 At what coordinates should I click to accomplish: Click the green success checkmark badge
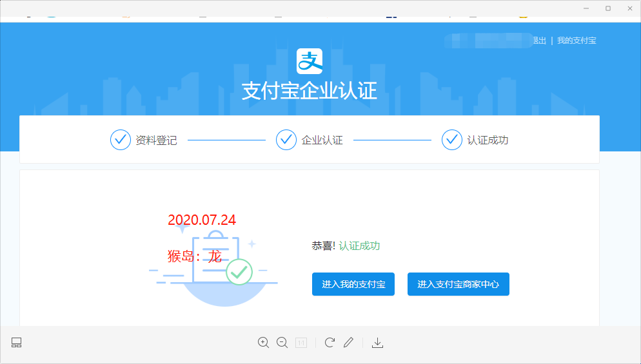point(239,272)
